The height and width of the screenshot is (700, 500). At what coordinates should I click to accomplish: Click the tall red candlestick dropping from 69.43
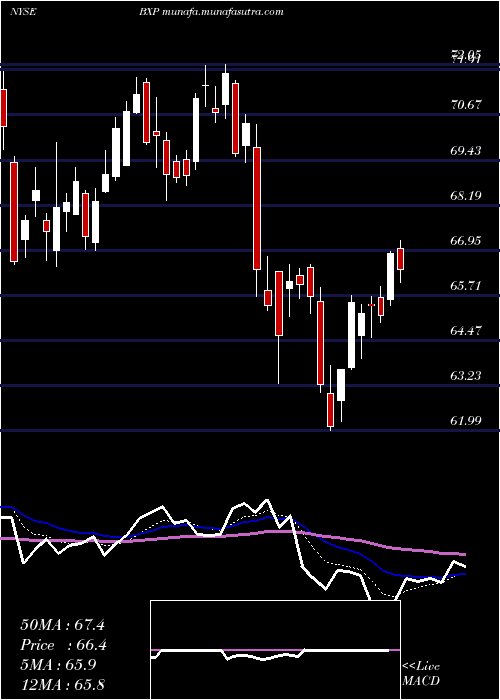(257, 208)
